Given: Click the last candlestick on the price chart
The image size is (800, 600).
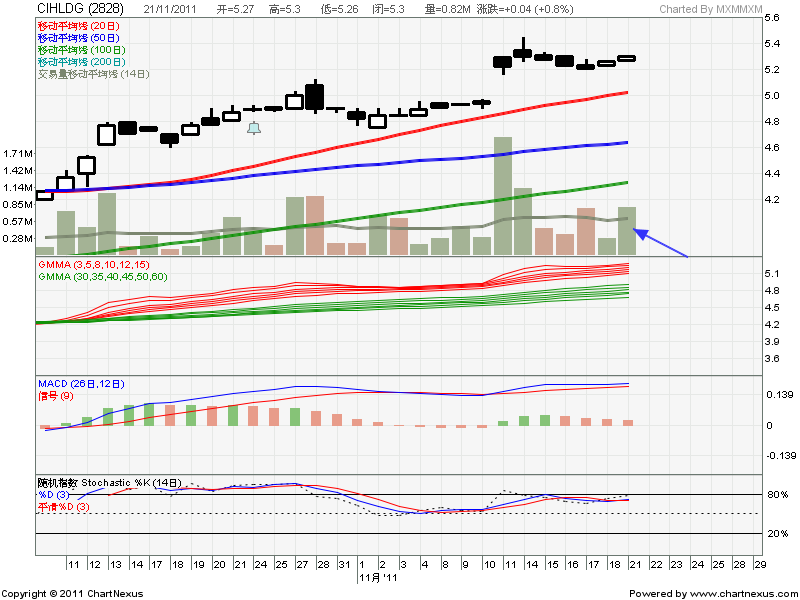Looking at the screenshot, I should (627, 59).
